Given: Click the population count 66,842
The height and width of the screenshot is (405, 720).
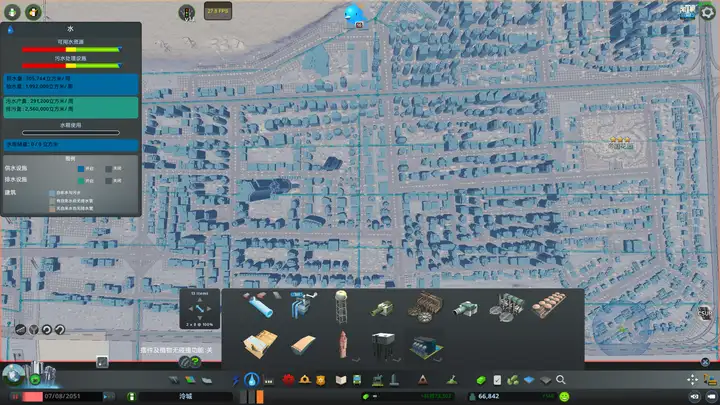Looking at the screenshot, I should tap(489, 396).
